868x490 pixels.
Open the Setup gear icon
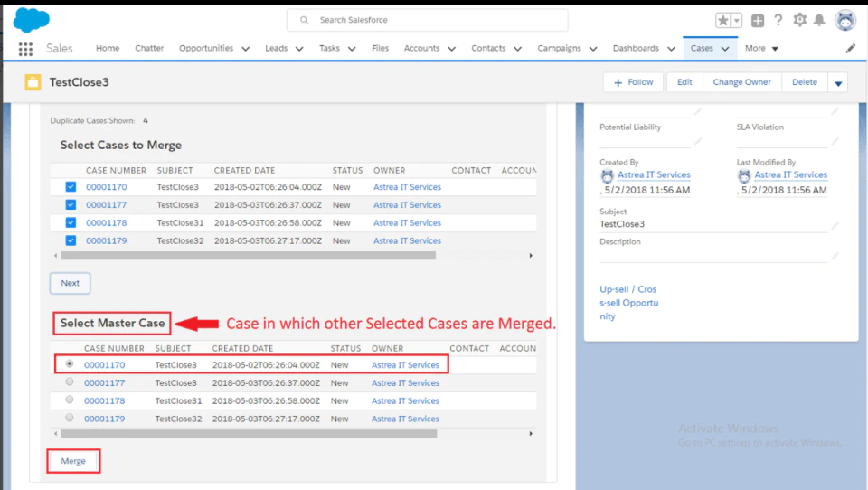799,20
